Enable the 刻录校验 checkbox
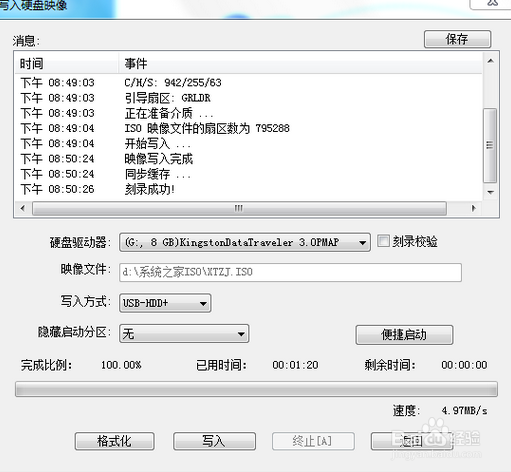Image resolution: width=511 pixels, height=472 pixels. click(383, 241)
